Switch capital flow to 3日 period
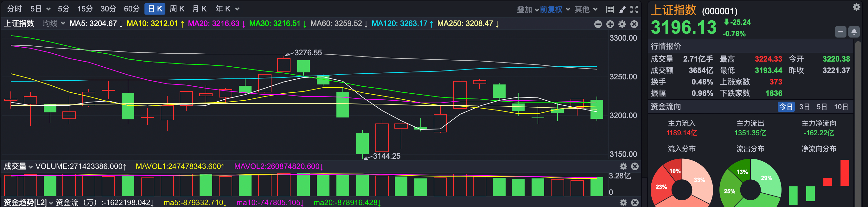This screenshot has height=207, width=868. (x=804, y=107)
